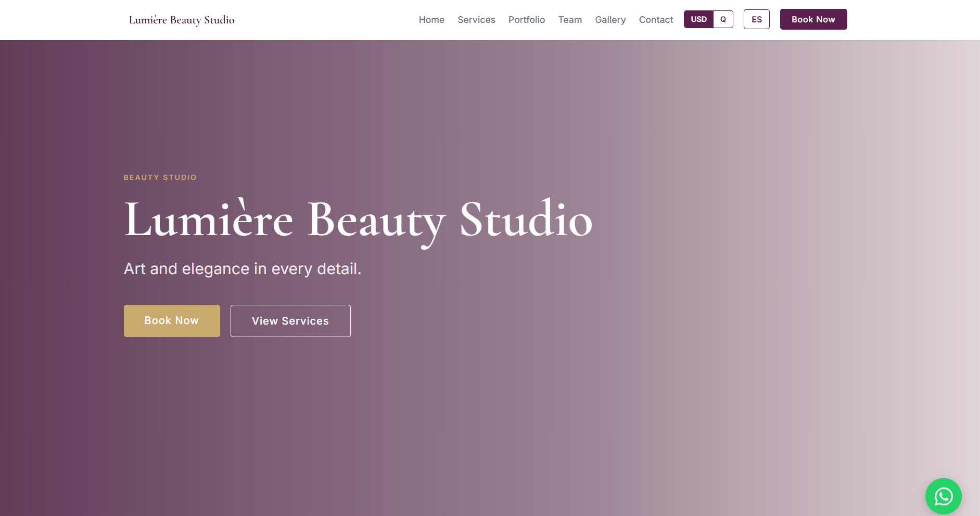The height and width of the screenshot is (516, 980).
Task: Click the "BEAUTY STUDIO" eyebrow label
Action: 160,177
